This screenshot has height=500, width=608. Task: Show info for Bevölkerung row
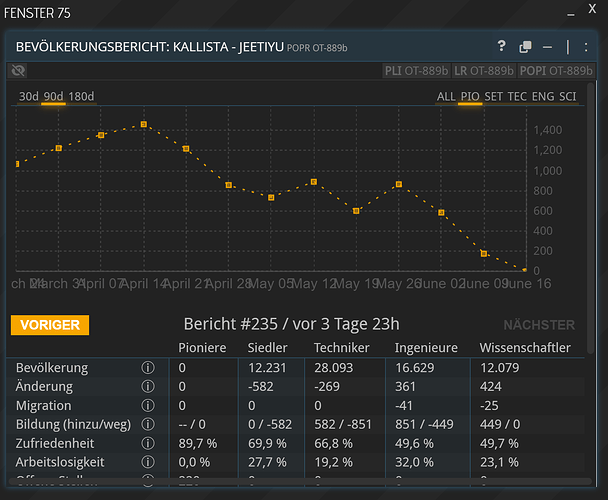[x=148, y=367]
